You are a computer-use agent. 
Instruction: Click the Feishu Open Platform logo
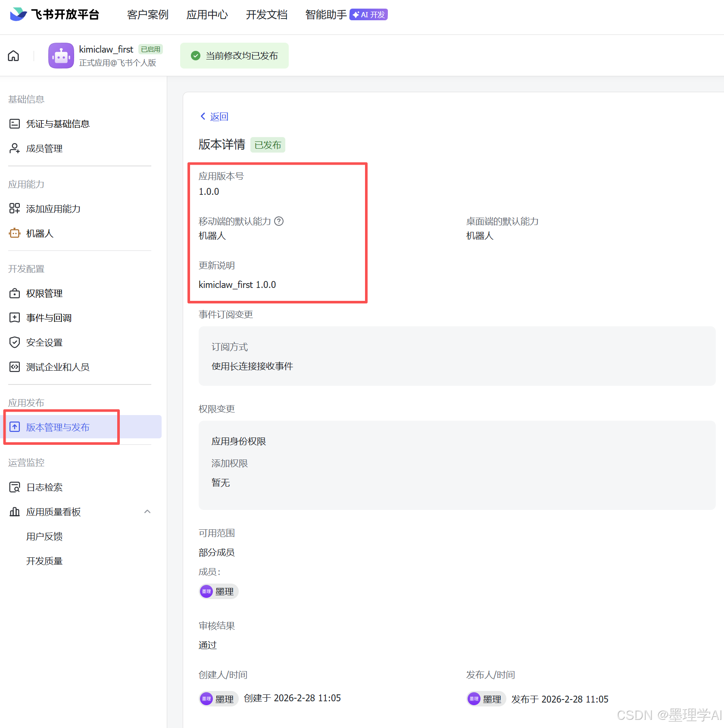coord(54,15)
